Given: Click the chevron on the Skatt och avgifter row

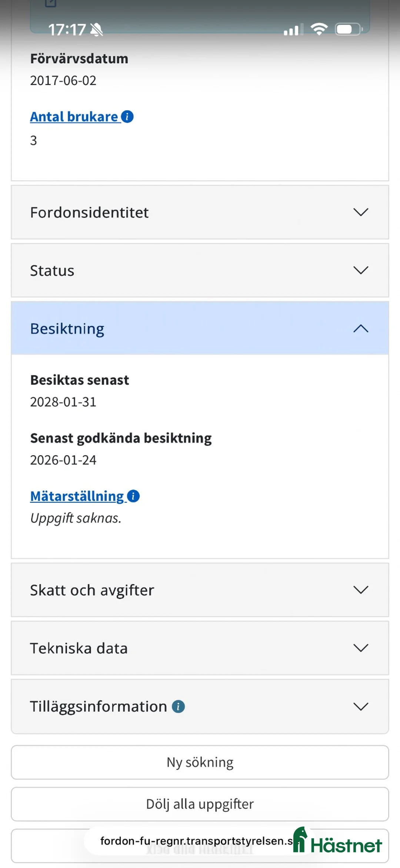Looking at the screenshot, I should pyautogui.click(x=361, y=590).
